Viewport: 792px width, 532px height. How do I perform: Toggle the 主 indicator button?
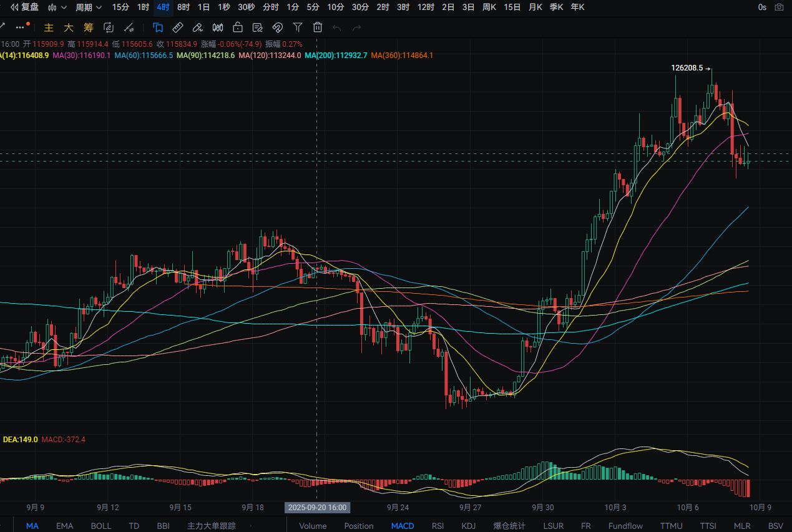49,27
